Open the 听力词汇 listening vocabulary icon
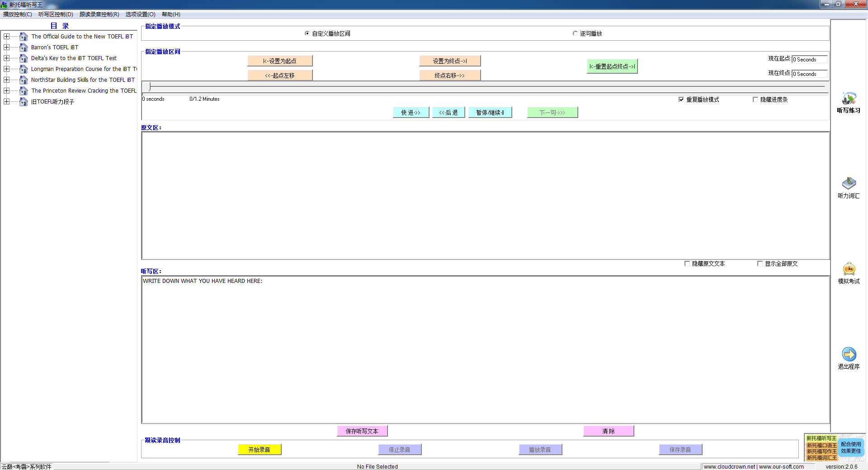 849,183
